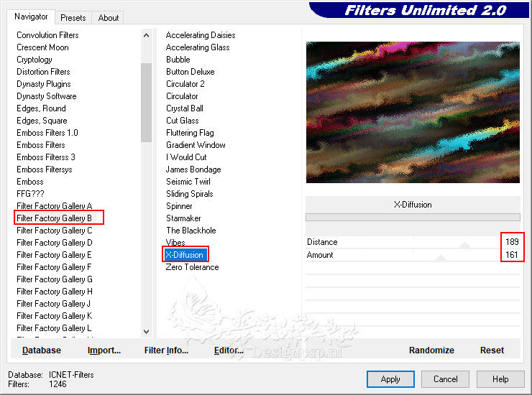This screenshot has height=395, width=532.
Task: Open the Database menu button
Action: [42, 350]
